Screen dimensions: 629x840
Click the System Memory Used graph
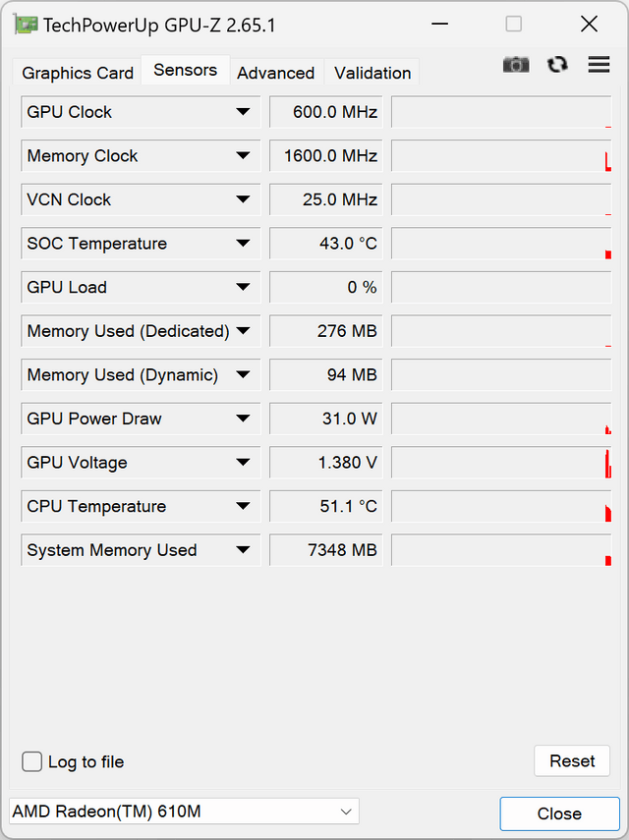(x=501, y=550)
